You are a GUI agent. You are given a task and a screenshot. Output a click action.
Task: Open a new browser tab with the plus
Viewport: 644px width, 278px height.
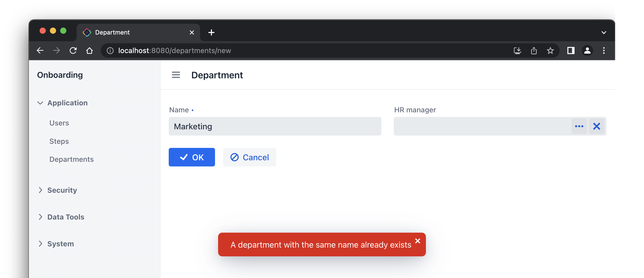point(211,32)
